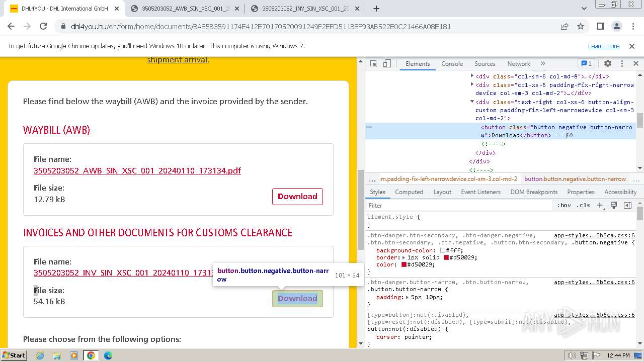Activate the inspect element picker icon
Image resolution: width=644 pixels, height=362 pixels.
[373, 64]
